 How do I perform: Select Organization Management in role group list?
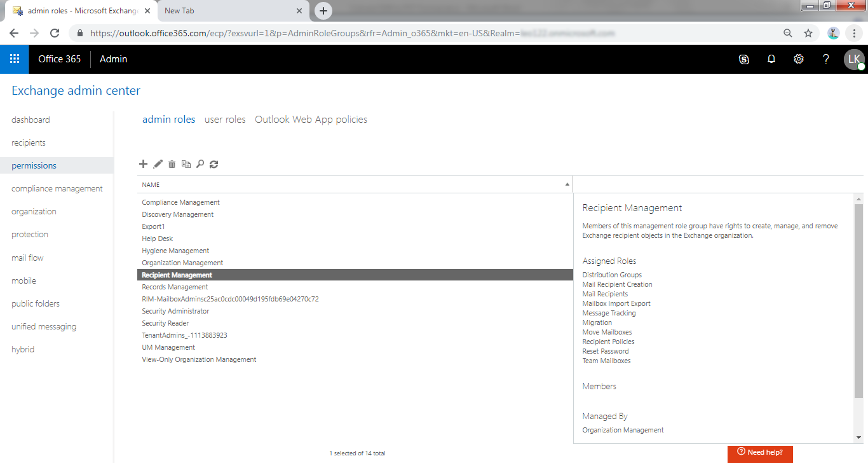355,263
